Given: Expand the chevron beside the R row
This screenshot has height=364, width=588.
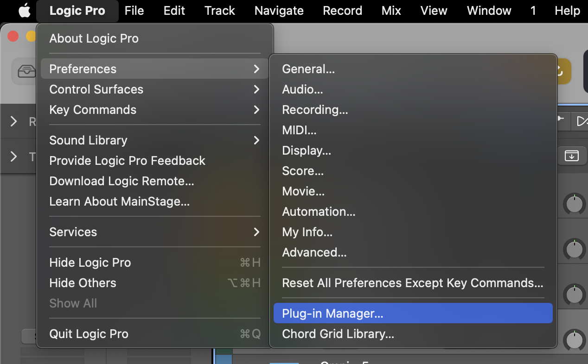Looking at the screenshot, I should [x=14, y=122].
